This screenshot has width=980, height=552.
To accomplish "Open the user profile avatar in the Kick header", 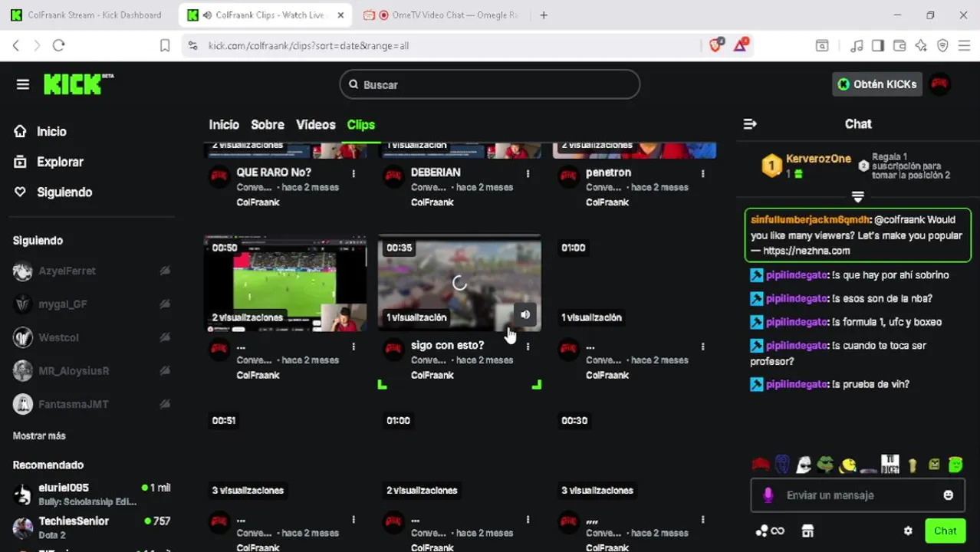I will click(939, 84).
